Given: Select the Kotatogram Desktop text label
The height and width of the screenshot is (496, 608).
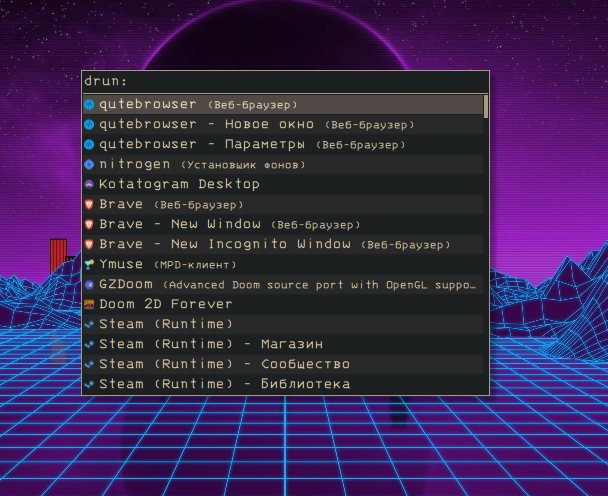Looking at the screenshot, I should point(179,184).
